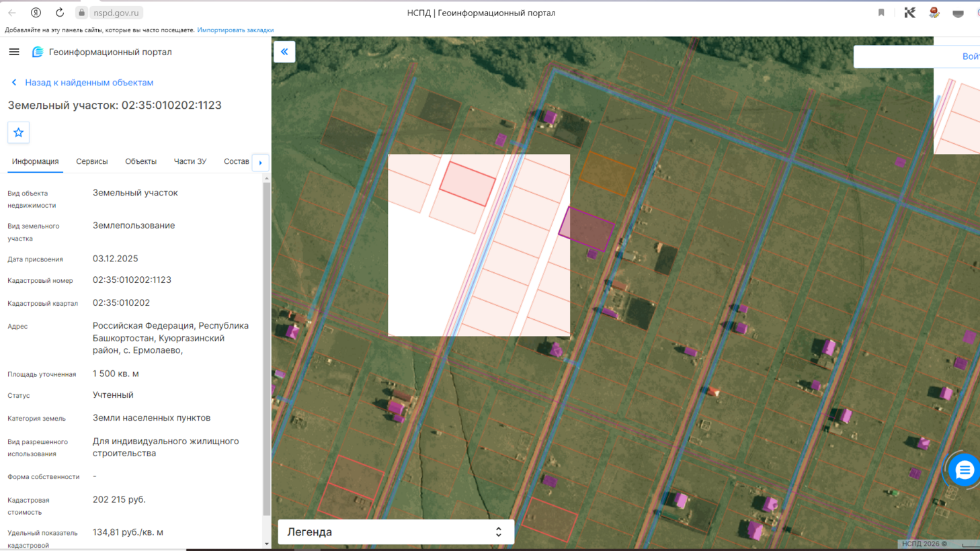Click the cadastral number value 02:35:010202:1123
This screenshot has height=551, width=980.
click(132, 280)
